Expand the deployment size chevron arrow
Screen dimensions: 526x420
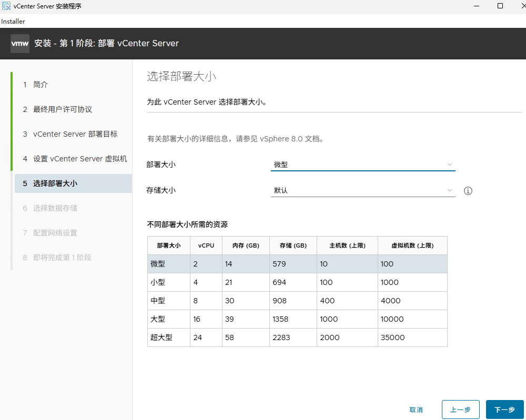coord(450,165)
